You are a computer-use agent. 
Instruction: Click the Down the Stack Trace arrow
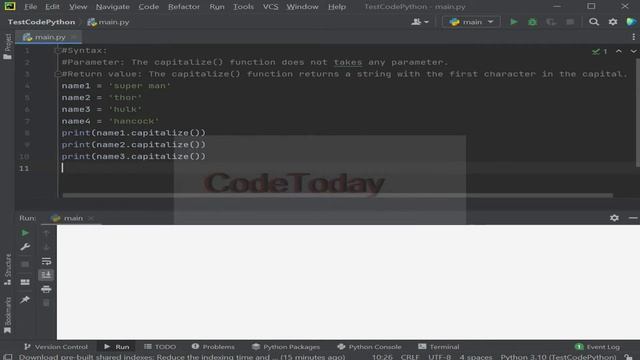click(x=46, y=247)
